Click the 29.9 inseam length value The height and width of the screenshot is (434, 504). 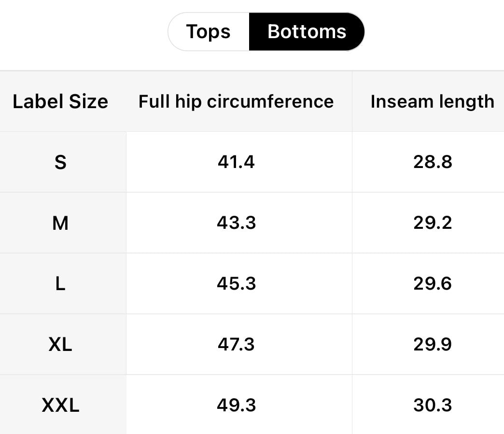pos(433,345)
